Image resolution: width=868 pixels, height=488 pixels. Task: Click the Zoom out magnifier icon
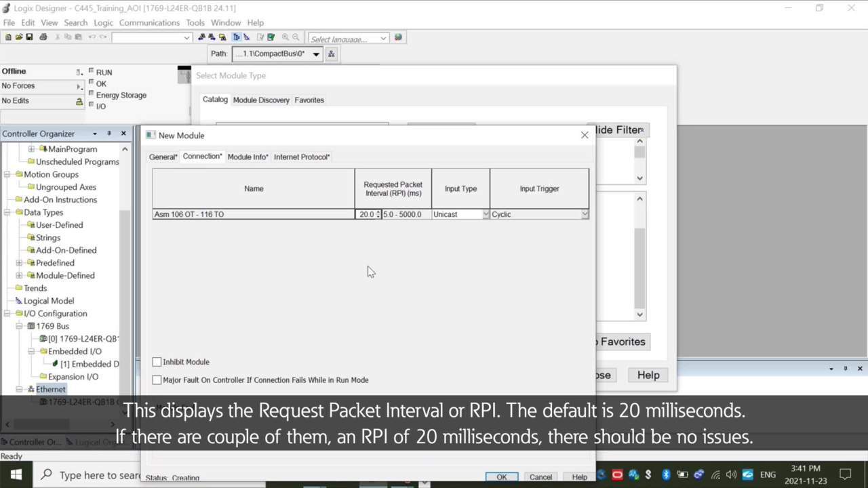[296, 37]
